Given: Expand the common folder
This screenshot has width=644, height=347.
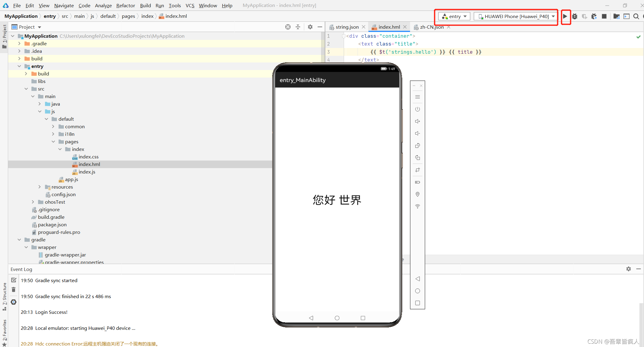Looking at the screenshot, I should pyautogui.click(x=53, y=126).
